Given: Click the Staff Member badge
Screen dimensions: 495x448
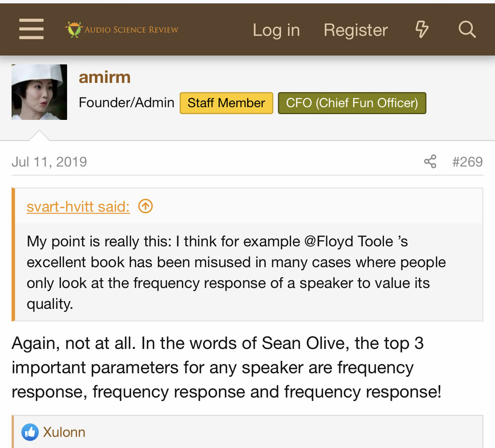Looking at the screenshot, I should click(x=226, y=103).
